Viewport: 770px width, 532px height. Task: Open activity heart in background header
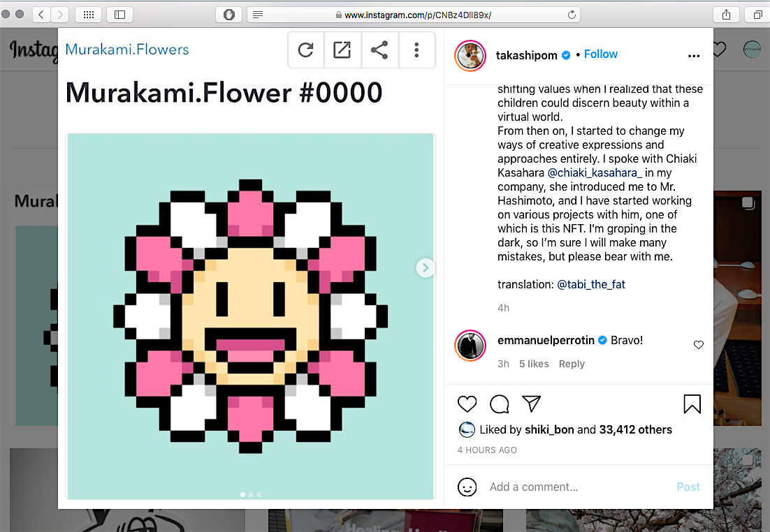point(720,49)
